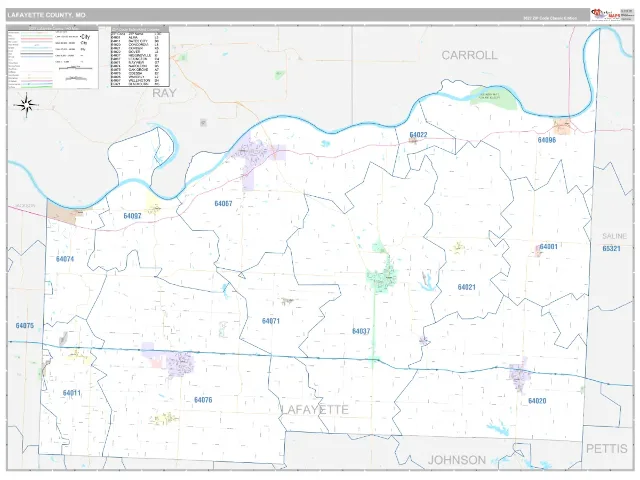
Task: Click the green park area south of CARROLL
Action: [x=492, y=98]
